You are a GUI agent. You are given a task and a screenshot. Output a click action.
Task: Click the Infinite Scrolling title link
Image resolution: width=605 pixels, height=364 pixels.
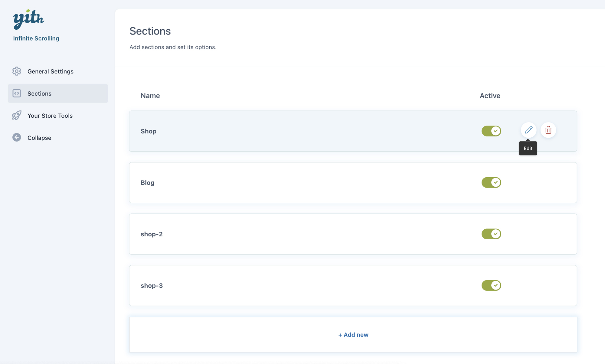click(36, 38)
